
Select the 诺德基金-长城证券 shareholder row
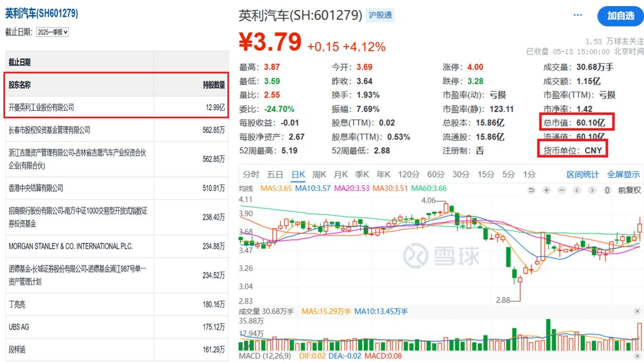click(117, 275)
